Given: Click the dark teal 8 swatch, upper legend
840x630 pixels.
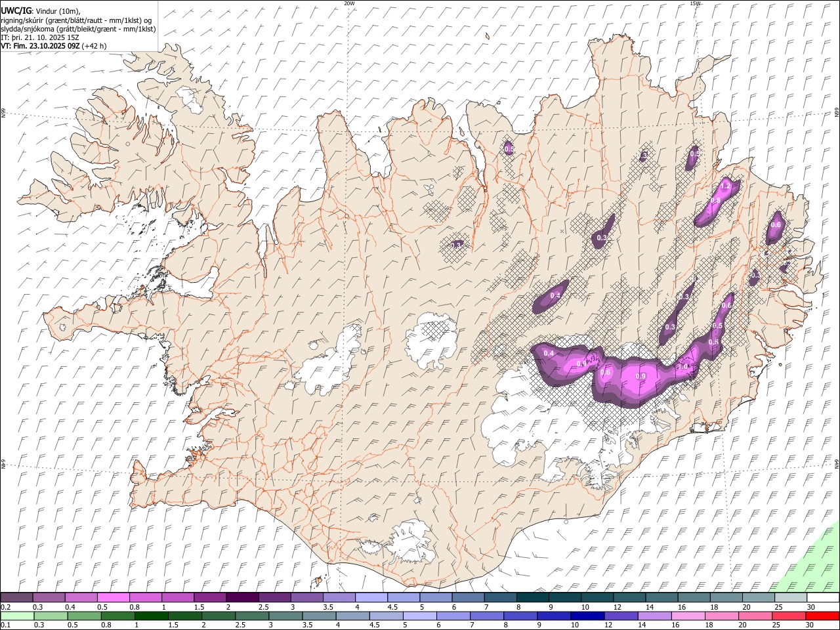Looking at the screenshot, I should tap(532, 598).
